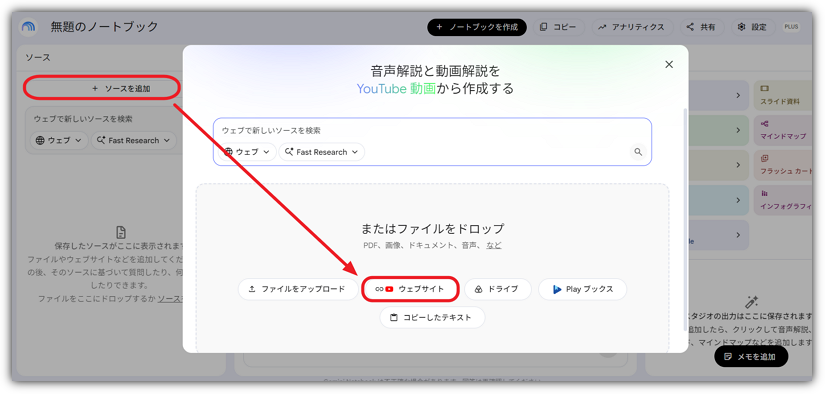825x394 pixels.
Task: Click the Play ブックス source button
Action: click(582, 289)
